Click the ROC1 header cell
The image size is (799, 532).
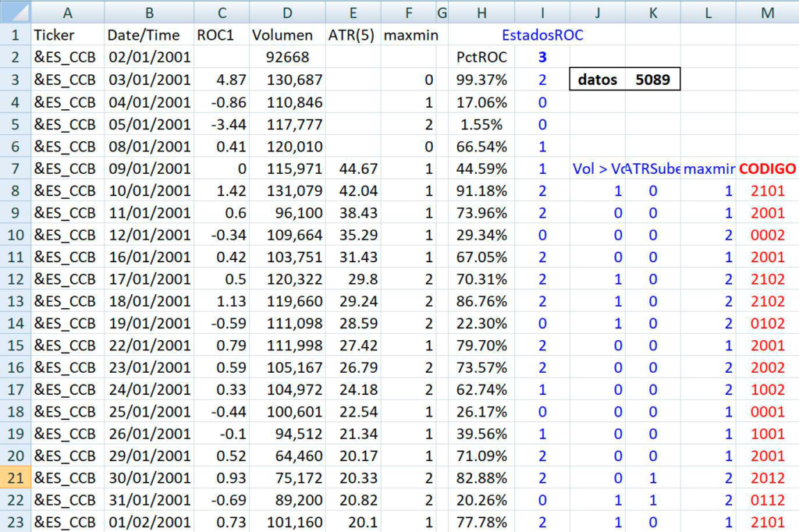[222, 35]
